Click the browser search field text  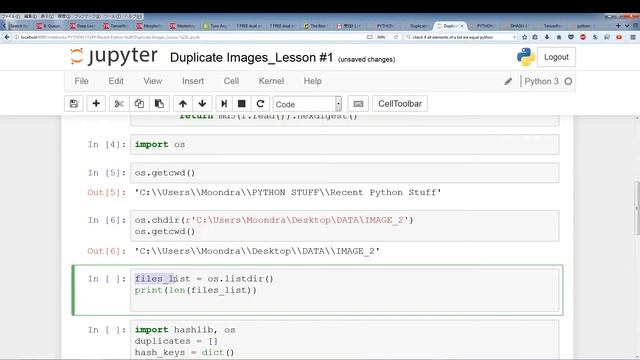click(452, 37)
